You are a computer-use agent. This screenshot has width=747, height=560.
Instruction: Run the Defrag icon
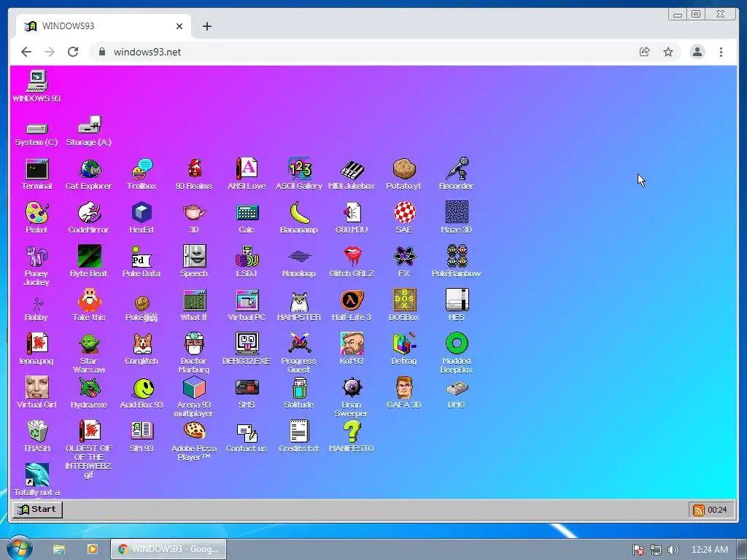pyautogui.click(x=404, y=344)
